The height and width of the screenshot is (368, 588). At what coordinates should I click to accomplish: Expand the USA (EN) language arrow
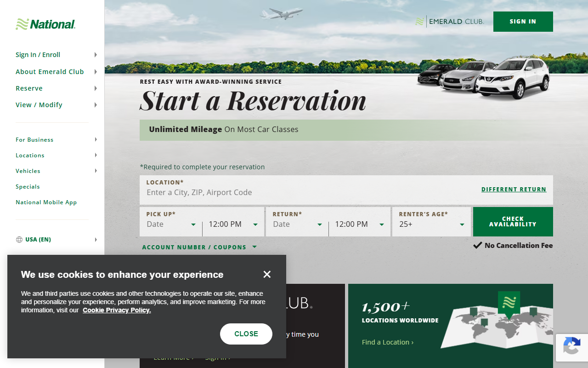point(96,240)
